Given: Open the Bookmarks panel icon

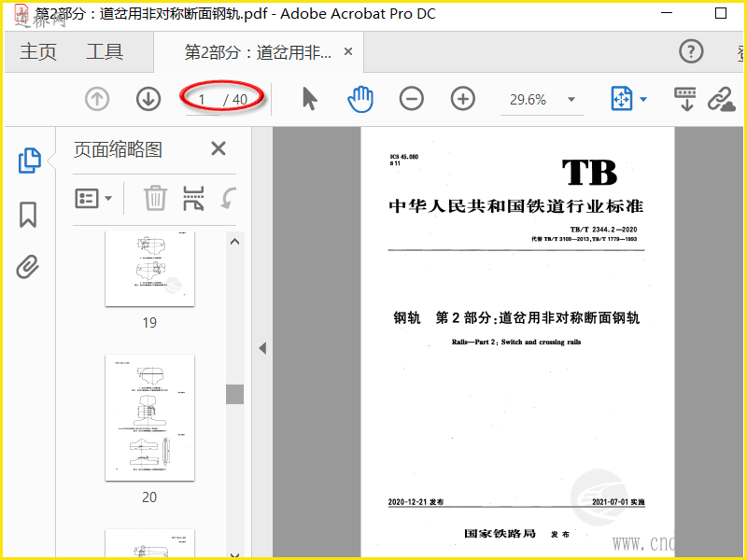Looking at the screenshot, I should pos(28,215).
